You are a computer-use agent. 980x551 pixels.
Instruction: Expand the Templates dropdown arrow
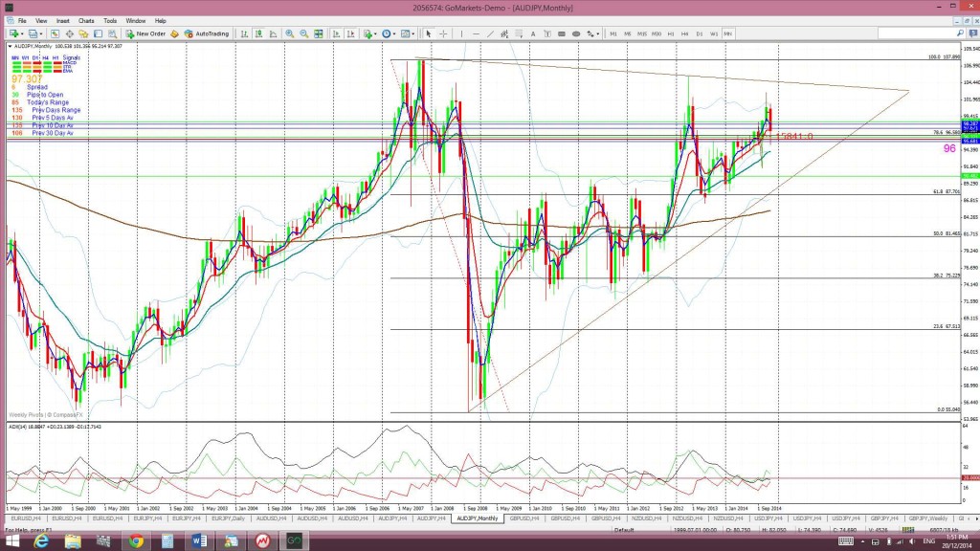point(413,33)
